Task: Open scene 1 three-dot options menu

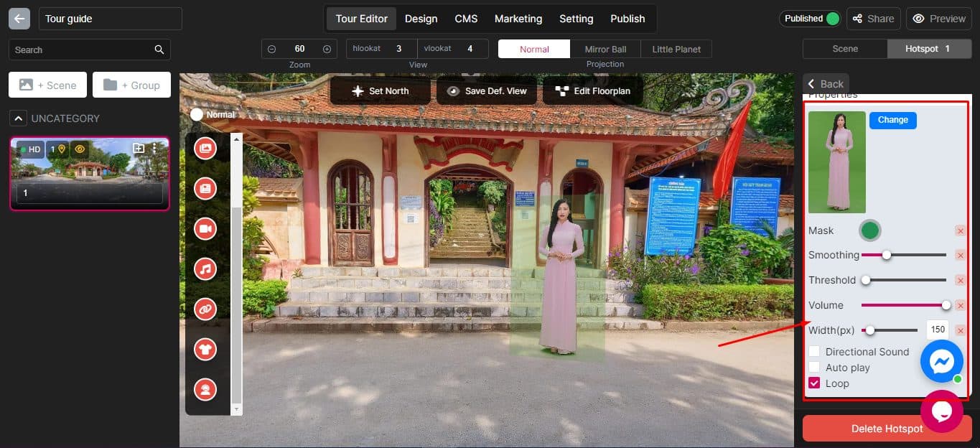Action: point(156,147)
